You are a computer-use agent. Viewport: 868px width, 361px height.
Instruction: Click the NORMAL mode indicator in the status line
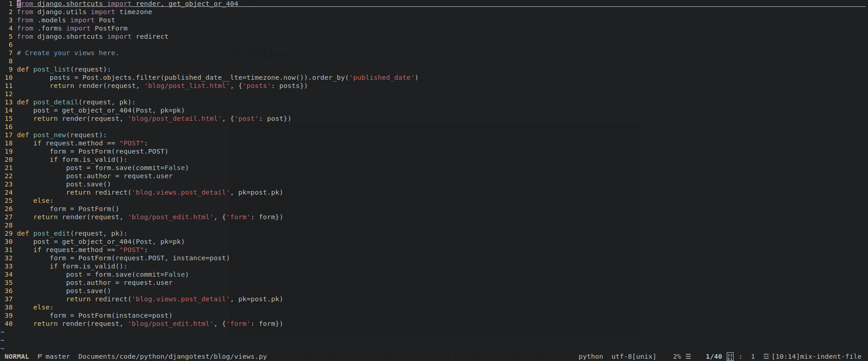[x=17, y=356]
